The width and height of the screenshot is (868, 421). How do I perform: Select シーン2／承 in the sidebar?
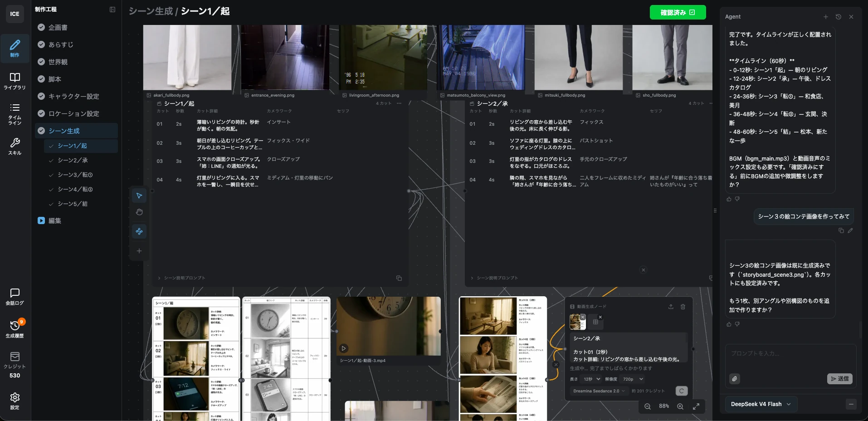click(x=81, y=160)
